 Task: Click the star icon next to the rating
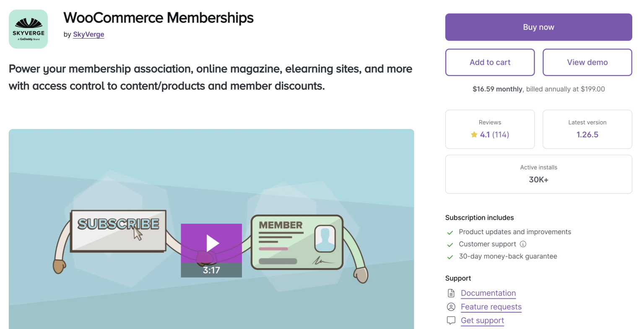pos(474,135)
